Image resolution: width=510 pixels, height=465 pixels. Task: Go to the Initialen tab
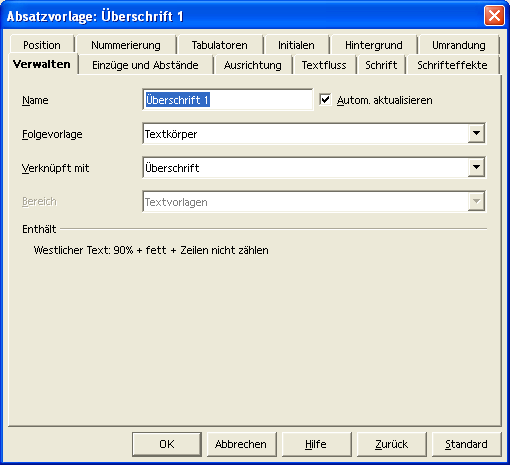296,45
